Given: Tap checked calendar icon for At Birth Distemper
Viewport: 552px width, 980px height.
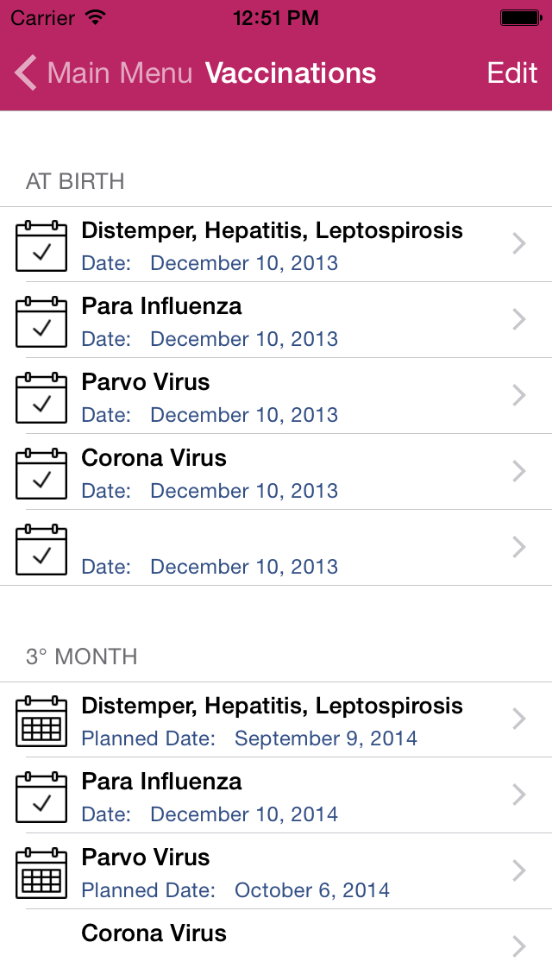Looking at the screenshot, I should tap(41, 246).
